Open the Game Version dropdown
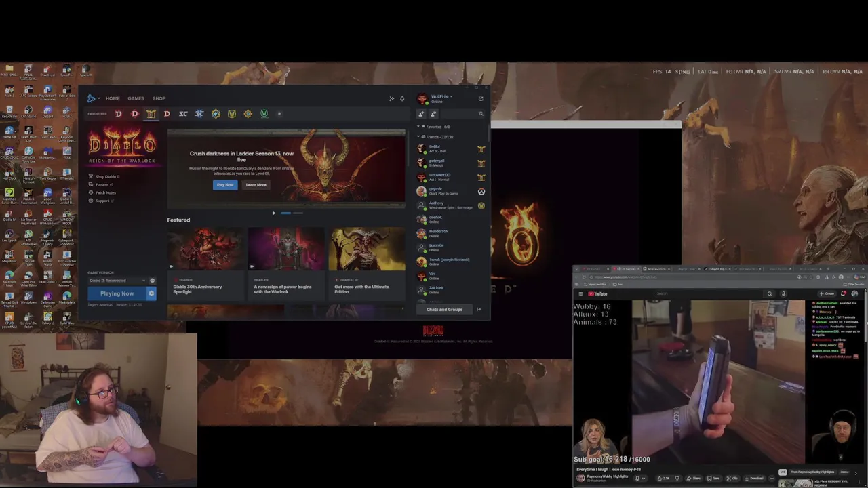This screenshot has height=488, width=868. 117,281
